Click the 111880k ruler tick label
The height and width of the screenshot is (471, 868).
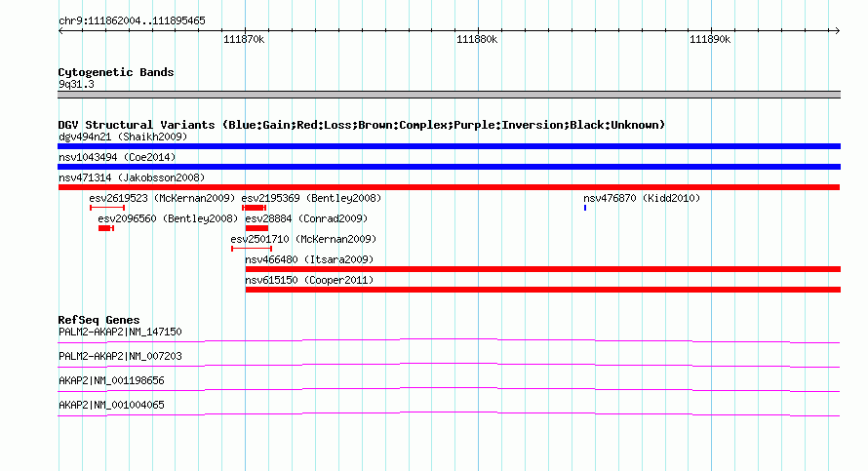click(x=477, y=39)
